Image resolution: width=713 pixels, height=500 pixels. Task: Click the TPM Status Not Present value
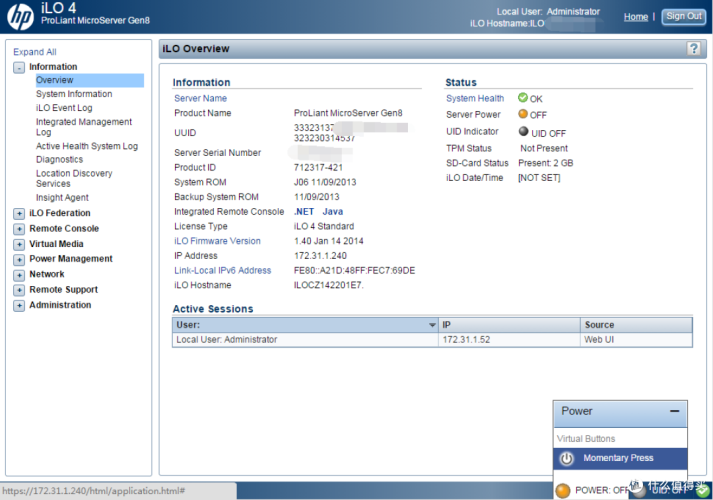point(544,148)
